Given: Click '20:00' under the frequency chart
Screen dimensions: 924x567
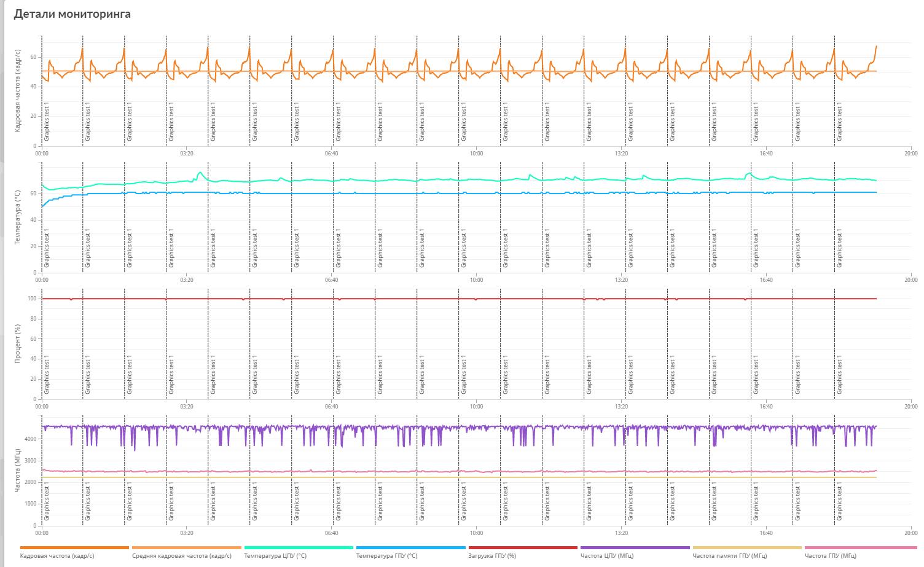Looking at the screenshot, I should (910, 533).
